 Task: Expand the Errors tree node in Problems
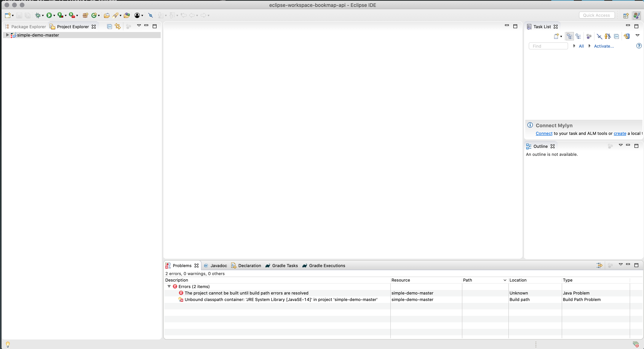point(169,287)
